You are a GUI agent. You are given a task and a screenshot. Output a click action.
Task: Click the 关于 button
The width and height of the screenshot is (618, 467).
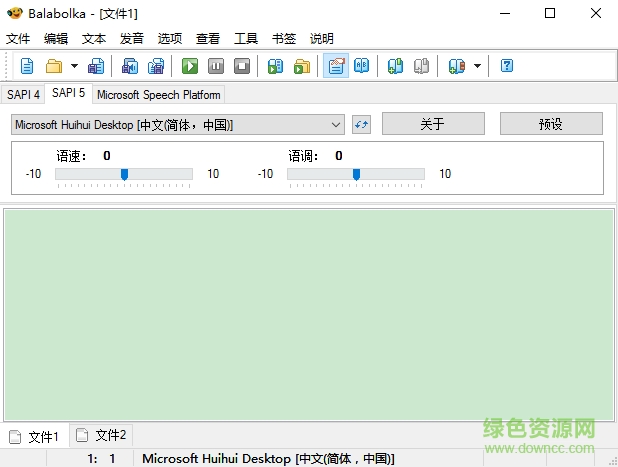[x=433, y=124]
